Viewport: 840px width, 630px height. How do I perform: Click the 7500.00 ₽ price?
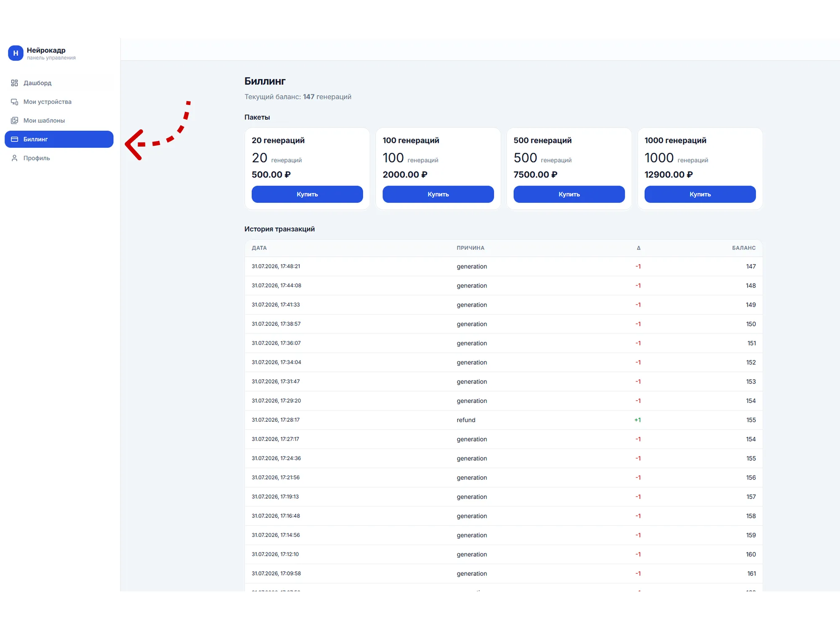(535, 174)
